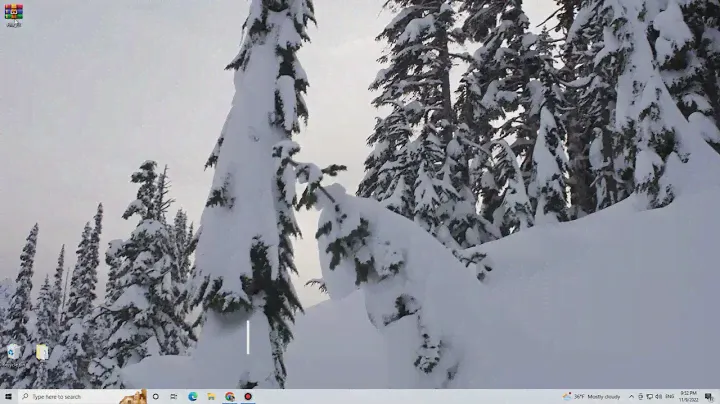Image resolution: width=720 pixels, height=404 pixels.
Task: Click the taskbar search box
Action: 70,396
